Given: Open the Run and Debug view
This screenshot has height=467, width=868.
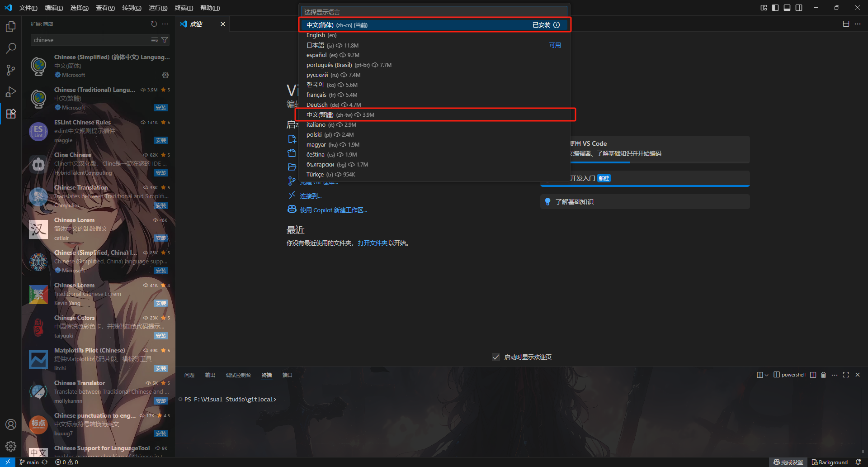Looking at the screenshot, I should 11,92.
